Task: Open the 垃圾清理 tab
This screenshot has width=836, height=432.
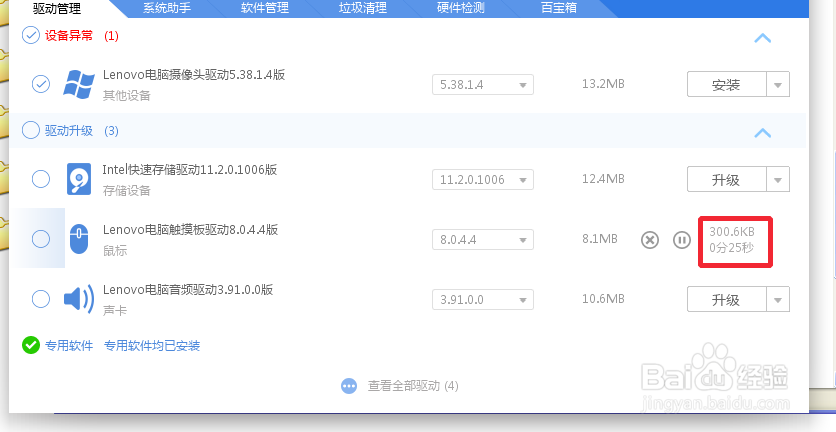Action: 363,8
